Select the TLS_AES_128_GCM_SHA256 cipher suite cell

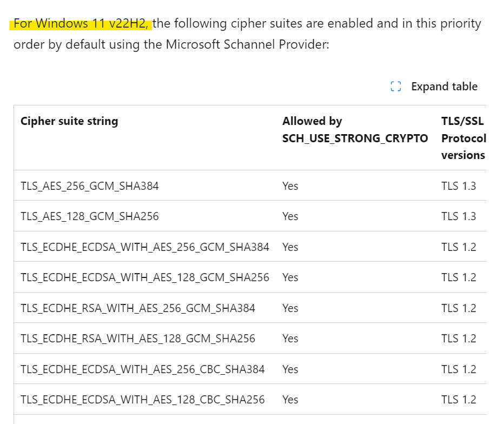tap(90, 216)
